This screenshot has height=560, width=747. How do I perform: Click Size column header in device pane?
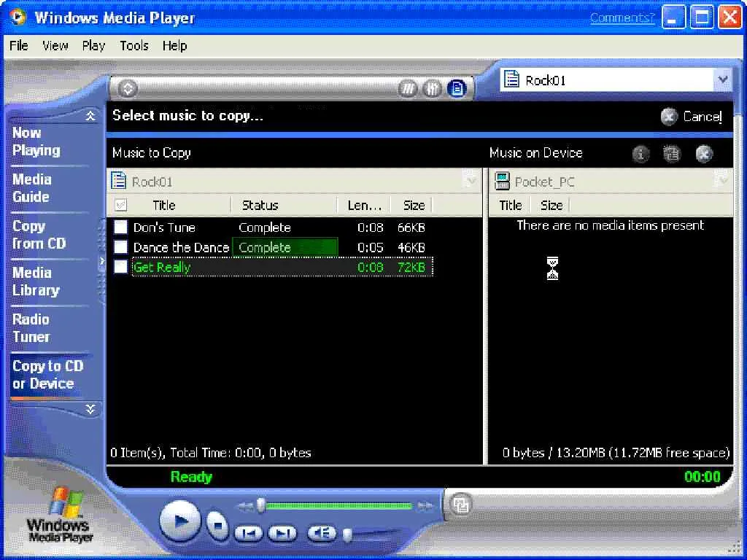coord(551,205)
